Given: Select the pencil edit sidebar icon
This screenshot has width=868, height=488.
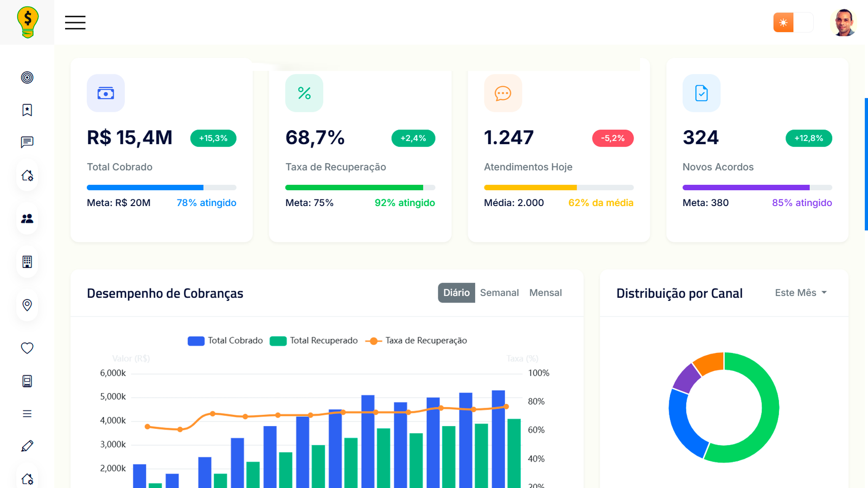Looking at the screenshot, I should coord(27,446).
